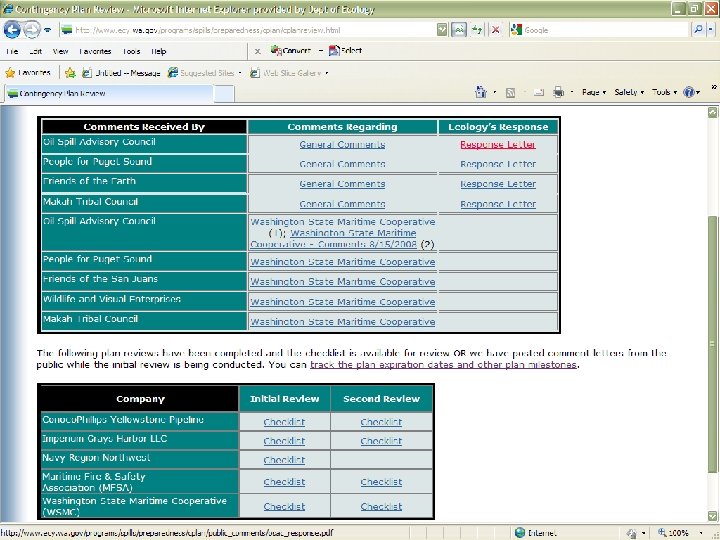Click the Internet zone status indicator
The width and height of the screenshot is (720, 540).
tap(535, 533)
